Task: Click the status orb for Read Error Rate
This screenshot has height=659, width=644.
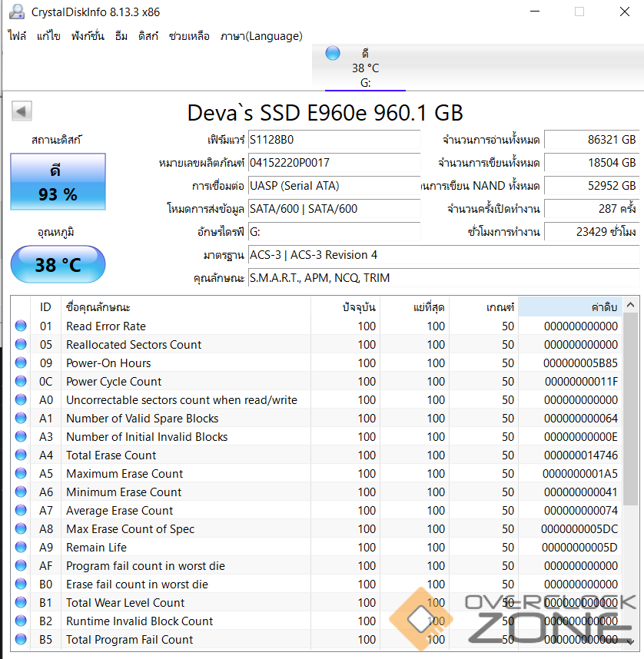Action: click(x=21, y=326)
